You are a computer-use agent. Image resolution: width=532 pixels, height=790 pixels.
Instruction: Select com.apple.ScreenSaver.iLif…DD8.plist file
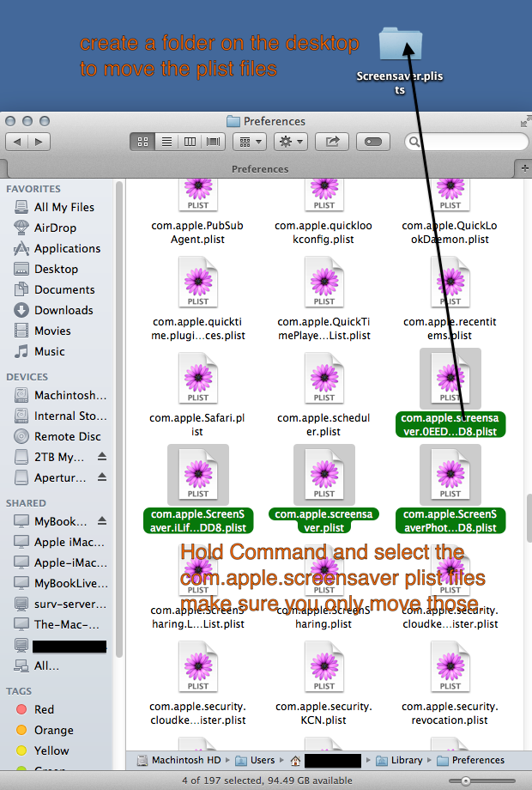click(x=198, y=489)
